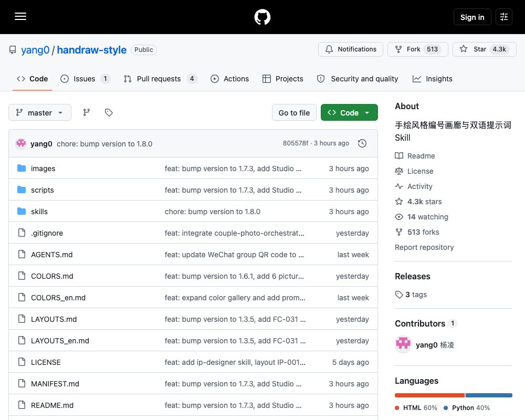Open the Projects tab
This screenshot has height=420, width=525.
point(283,79)
